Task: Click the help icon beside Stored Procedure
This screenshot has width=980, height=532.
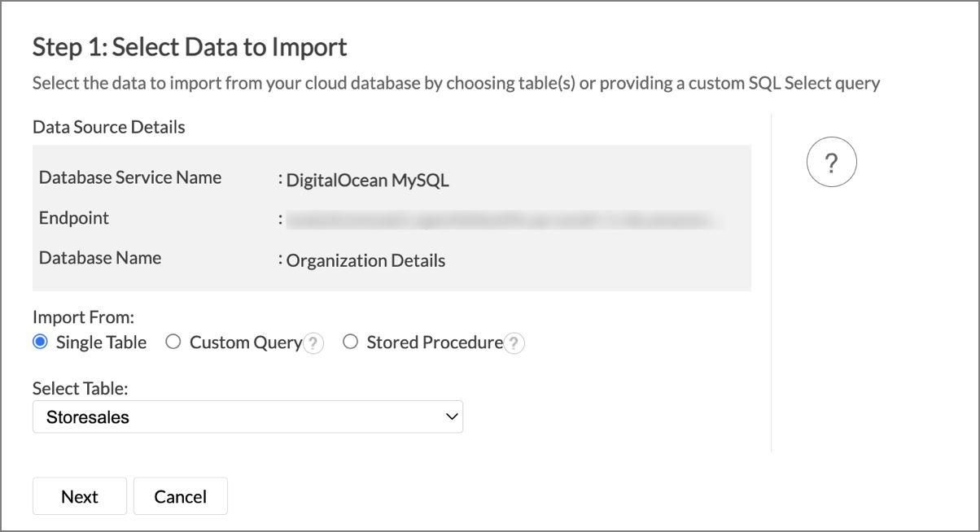Action: click(514, 343)
